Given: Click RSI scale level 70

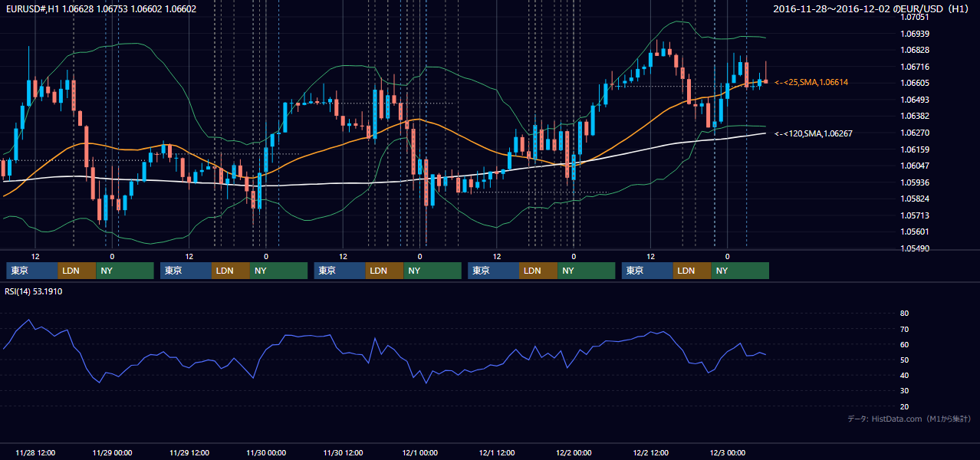Looking at the screenshot, I should point(904,329).
